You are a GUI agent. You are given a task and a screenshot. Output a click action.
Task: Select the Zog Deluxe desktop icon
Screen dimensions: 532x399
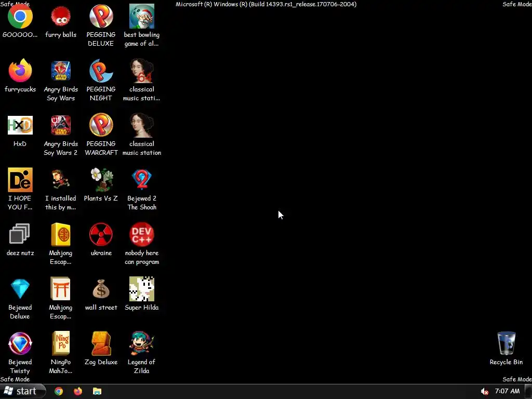coord(101,343)
